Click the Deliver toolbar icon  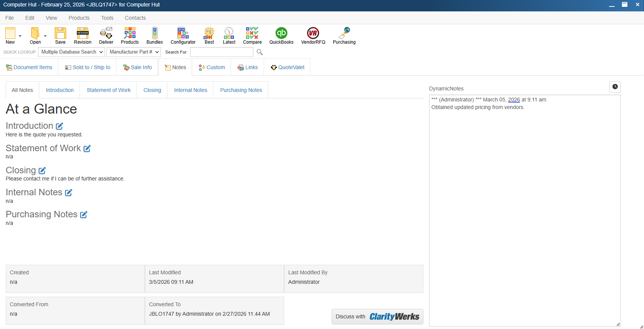click(x=106, y=36)
